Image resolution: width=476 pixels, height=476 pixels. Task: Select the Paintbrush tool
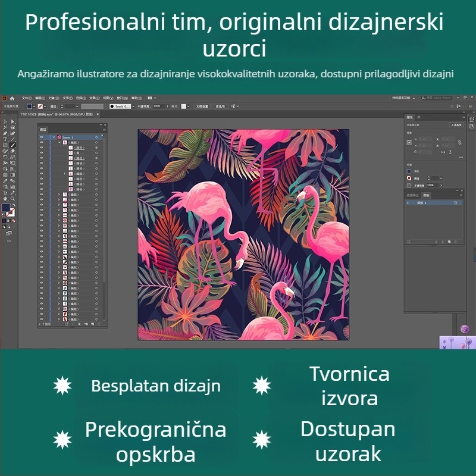click(12, 145)
